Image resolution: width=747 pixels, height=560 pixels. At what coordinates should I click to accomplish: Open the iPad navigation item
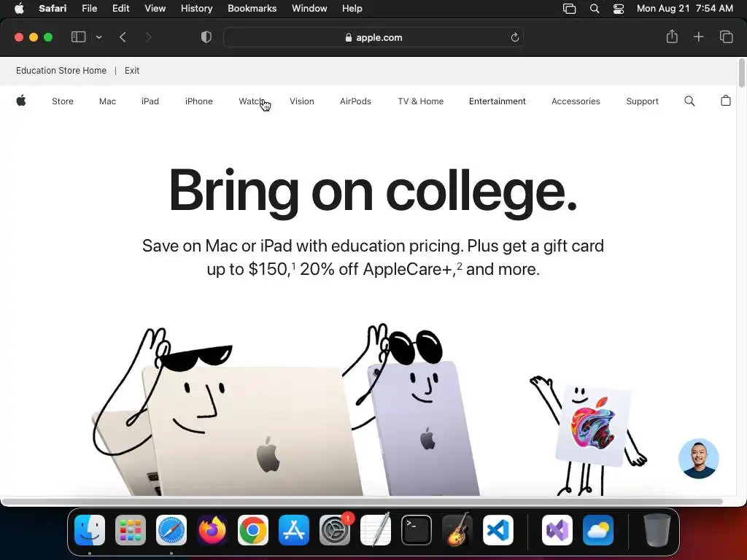150,101
